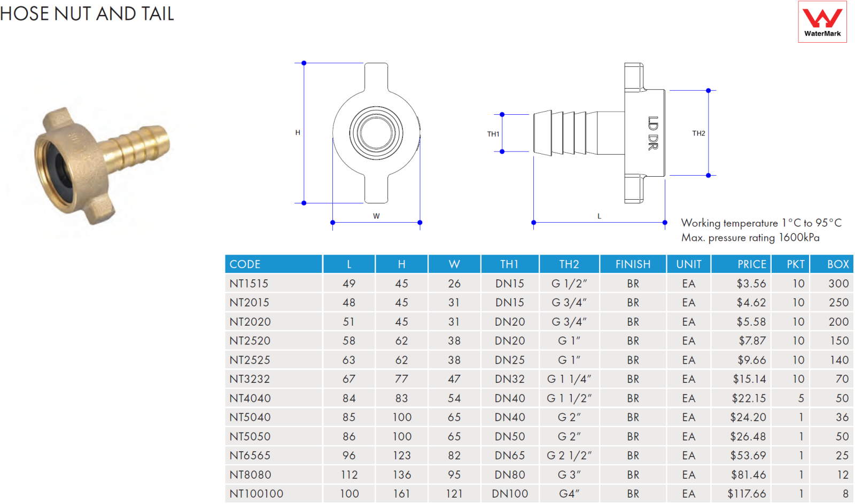855x504 pixels.
Task: Click the $24.20 price for NT5040
Action: [x=748, y=417]
